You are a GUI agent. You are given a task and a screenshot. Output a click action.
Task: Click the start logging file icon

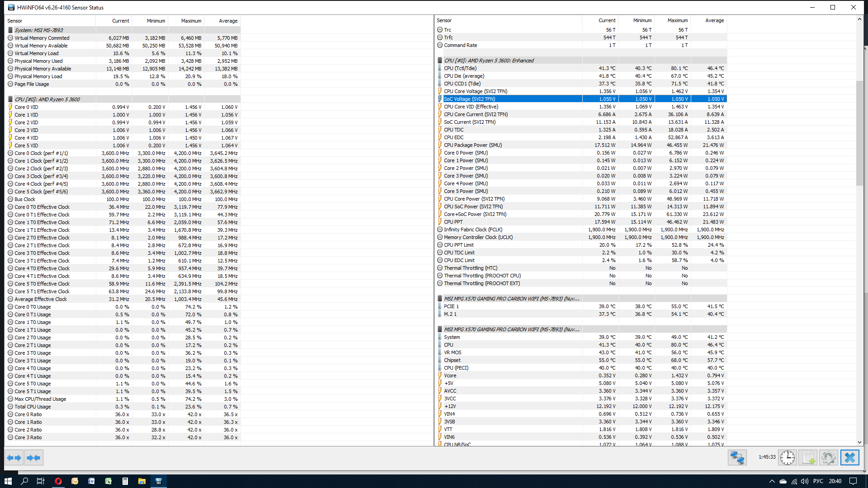[x=808, y=458]
